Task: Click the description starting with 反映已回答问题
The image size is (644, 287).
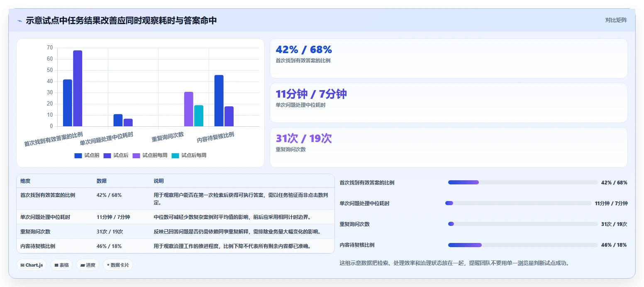Action: [237, 231]
